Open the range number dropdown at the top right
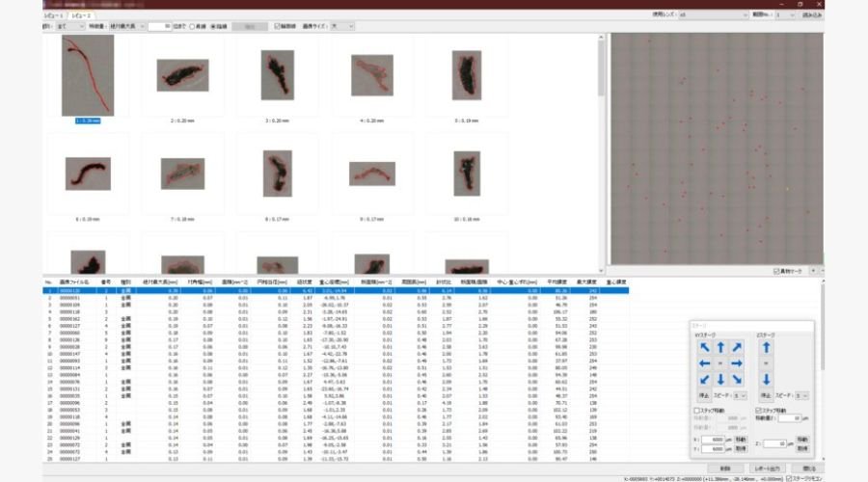This screenshot has width=868, height=482. click(x=785, y=14)
